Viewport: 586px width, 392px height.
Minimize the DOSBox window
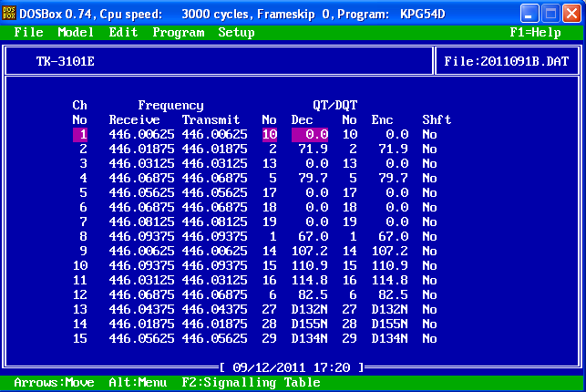(x=529, y=14)
